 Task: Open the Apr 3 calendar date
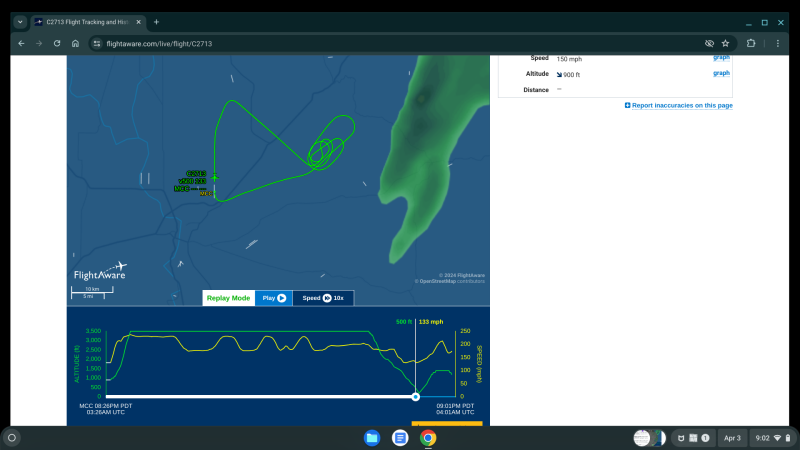732,438
